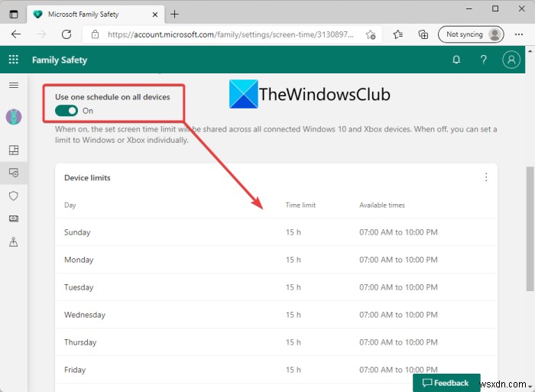The height and width of the screenshot is (392, 535).
Task: Close the Microsoft Family Safety tab
Action: click(155, 15)
